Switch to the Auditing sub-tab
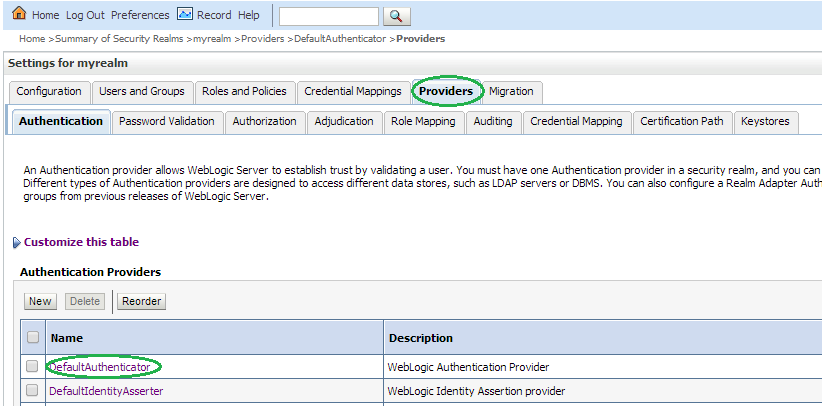This screenshot has width=825, height=409. (x=492, y=122)
